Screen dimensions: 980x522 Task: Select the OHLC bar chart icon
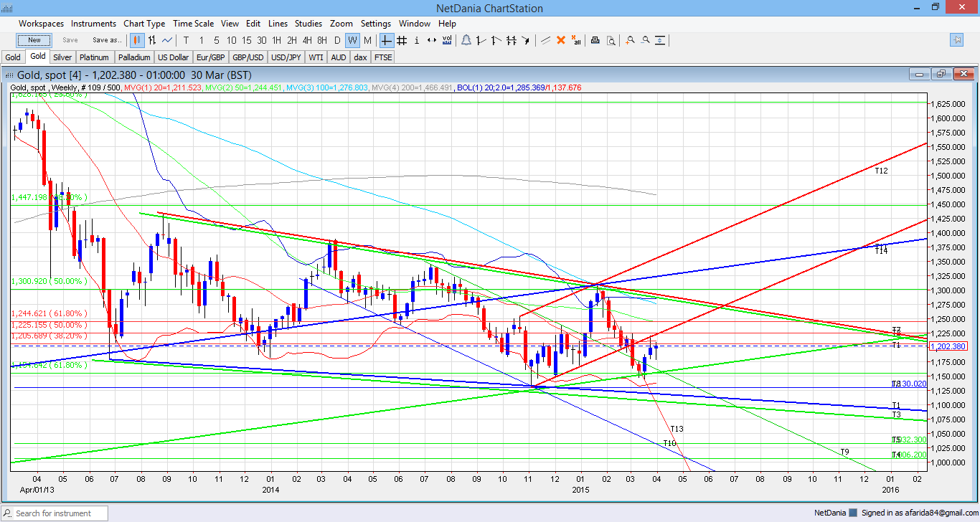[152, 40]
